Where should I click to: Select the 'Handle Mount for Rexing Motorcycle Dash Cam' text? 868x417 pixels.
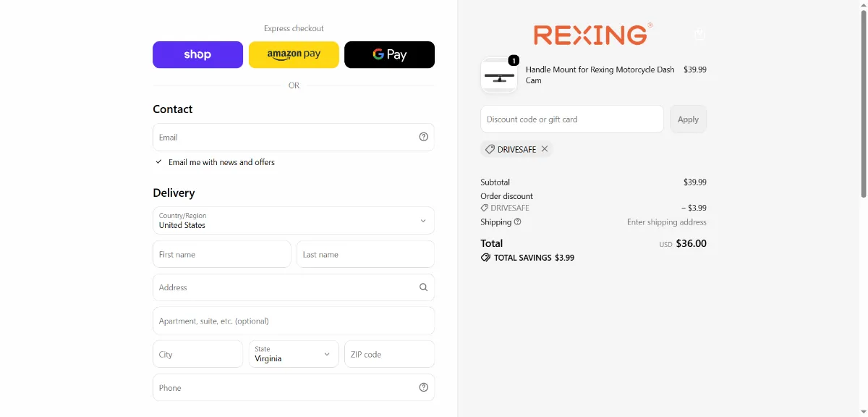tap(600, 75)
